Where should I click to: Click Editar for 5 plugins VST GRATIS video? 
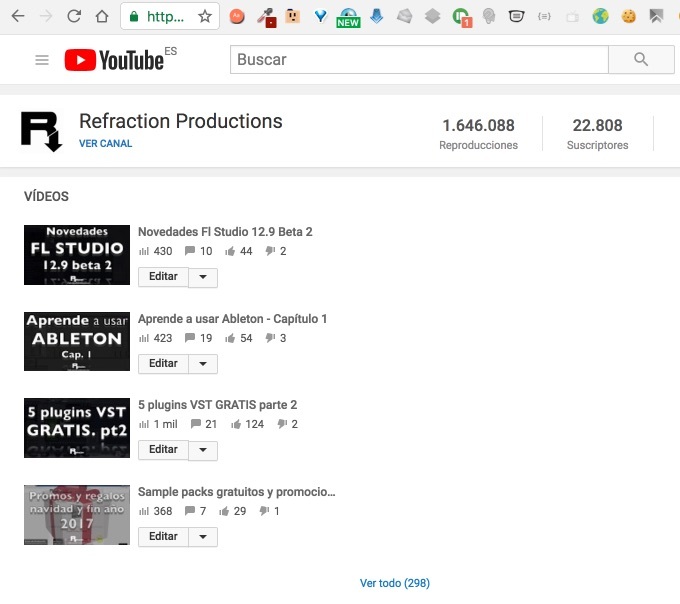coord(163,450)
